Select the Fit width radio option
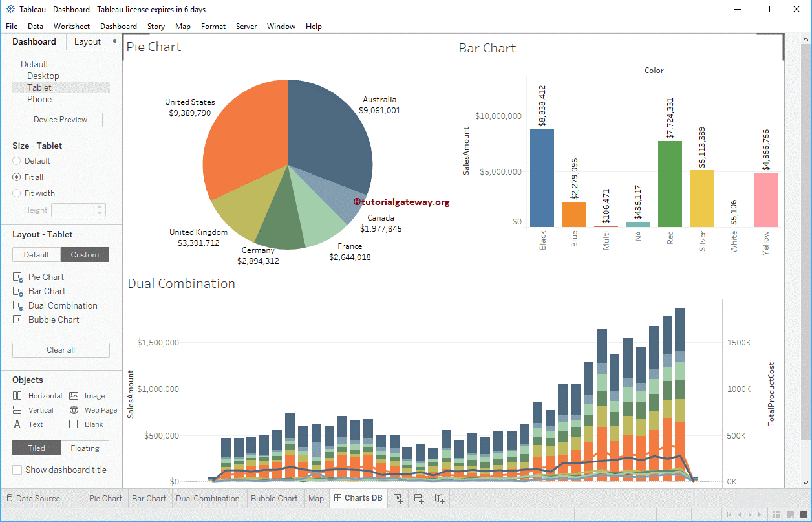The width and height of the screenshot is (812, 522). click(x=17, y=193)
